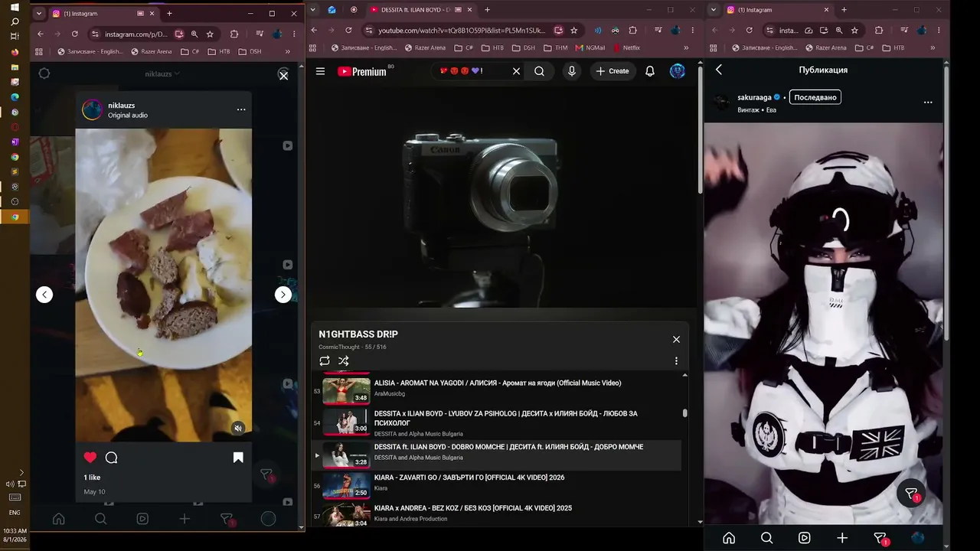
Task: Open Windows Start menu
Action: (15, 7)
